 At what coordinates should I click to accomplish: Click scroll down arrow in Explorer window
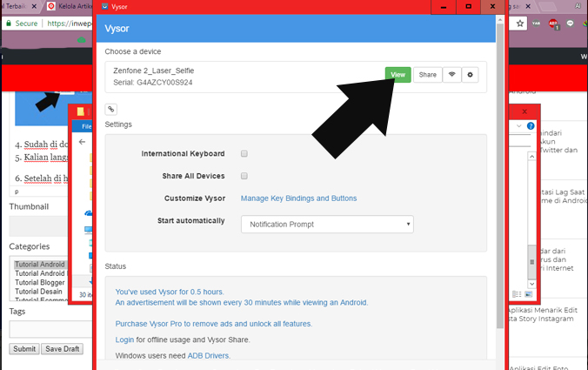(x=531, y=284)
